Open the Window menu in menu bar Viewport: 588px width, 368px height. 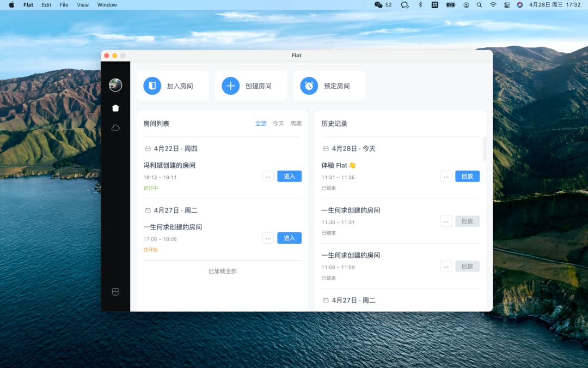(107, 5)
